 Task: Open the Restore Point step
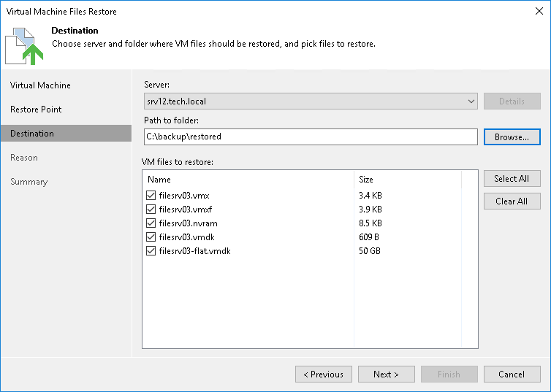click(36, 109)
